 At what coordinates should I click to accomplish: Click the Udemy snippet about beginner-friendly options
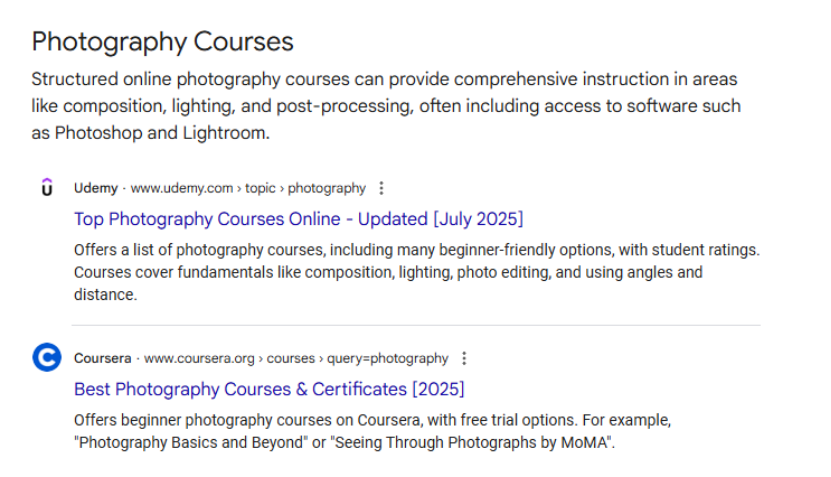click(417, 272)
